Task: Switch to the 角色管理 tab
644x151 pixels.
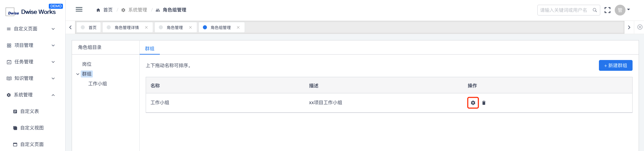Action: pyautogui.click(x=175, y=27)
